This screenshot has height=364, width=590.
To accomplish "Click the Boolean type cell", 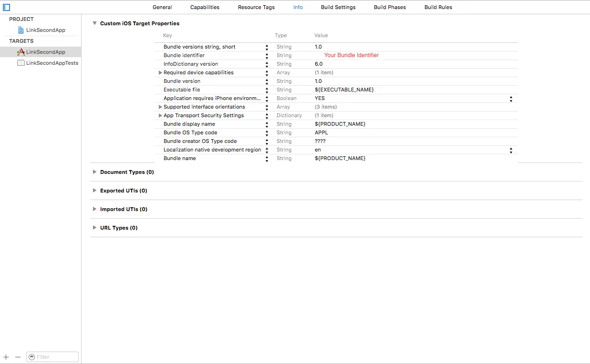I will 287,98.
